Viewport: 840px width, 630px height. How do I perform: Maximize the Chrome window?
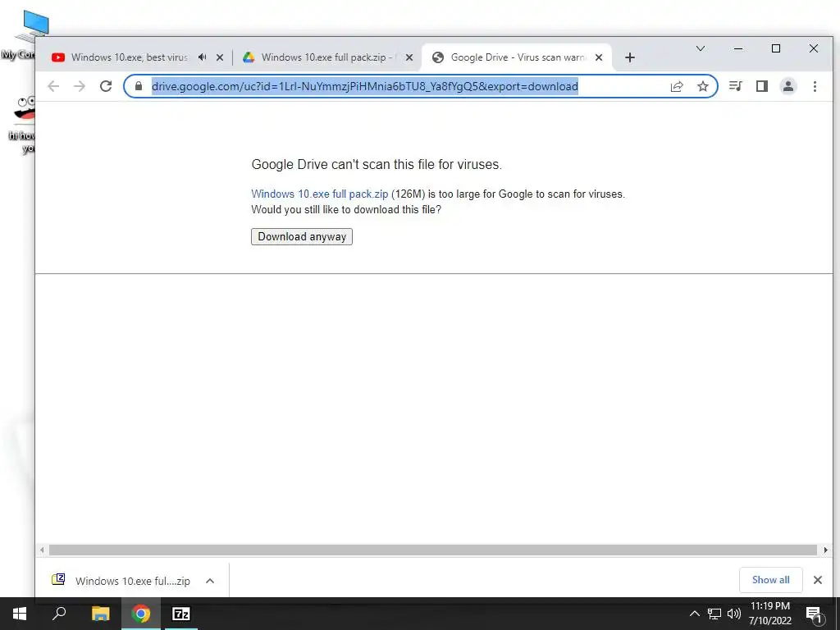click(776, 48)
